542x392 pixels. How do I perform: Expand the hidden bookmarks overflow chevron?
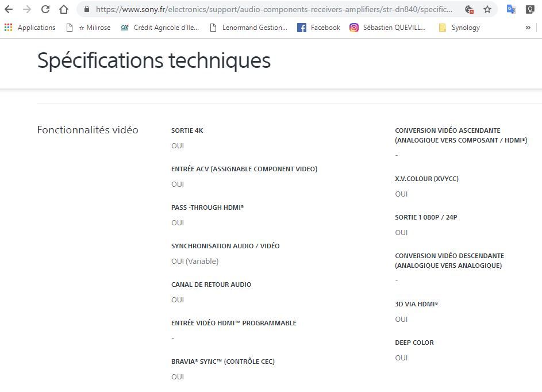[528, 28]
